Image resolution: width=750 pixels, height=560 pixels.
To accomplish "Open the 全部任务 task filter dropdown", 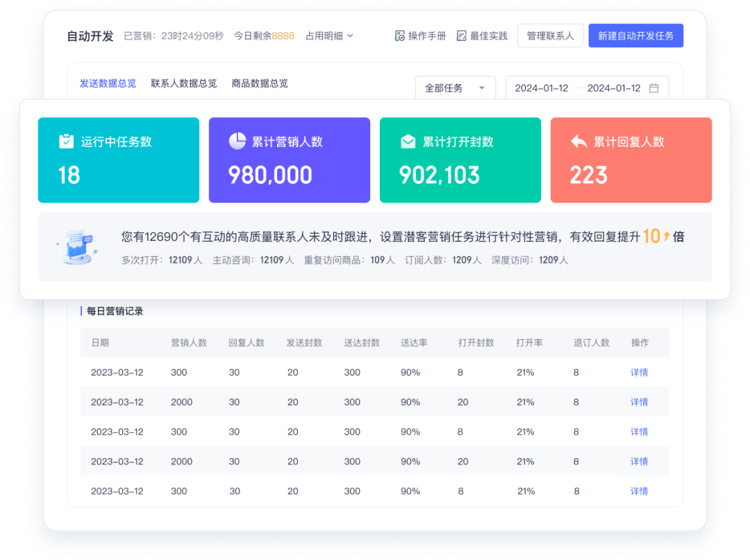I will (455, 88).
